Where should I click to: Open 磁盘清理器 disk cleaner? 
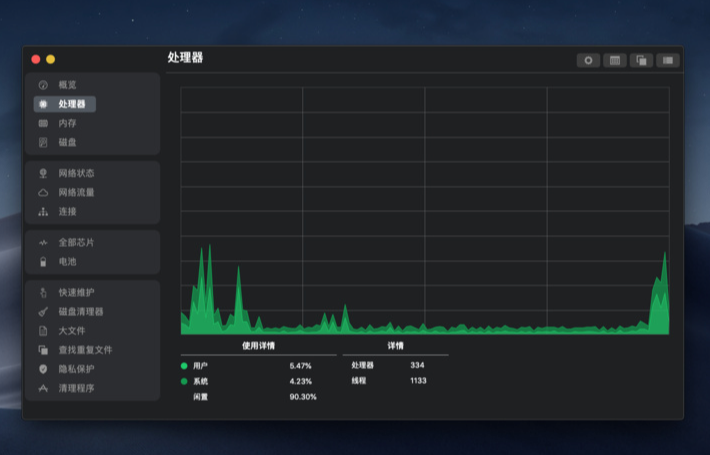pos(80,312)
